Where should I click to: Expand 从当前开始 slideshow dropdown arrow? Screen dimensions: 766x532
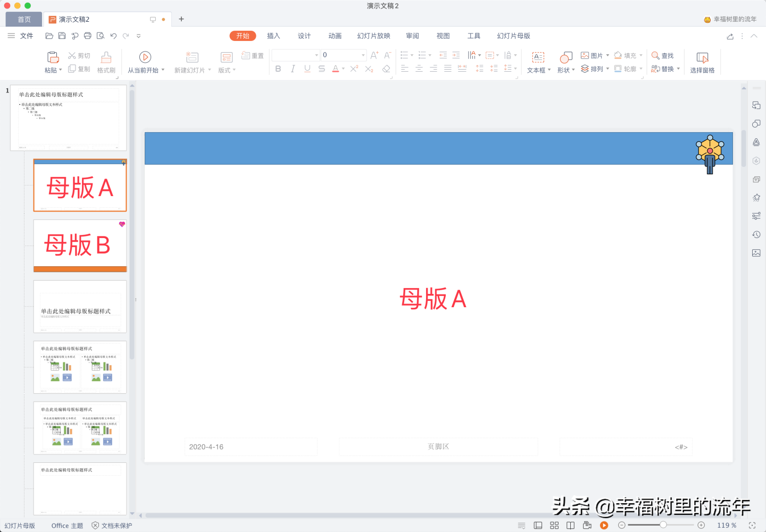(x=163, y=70)
